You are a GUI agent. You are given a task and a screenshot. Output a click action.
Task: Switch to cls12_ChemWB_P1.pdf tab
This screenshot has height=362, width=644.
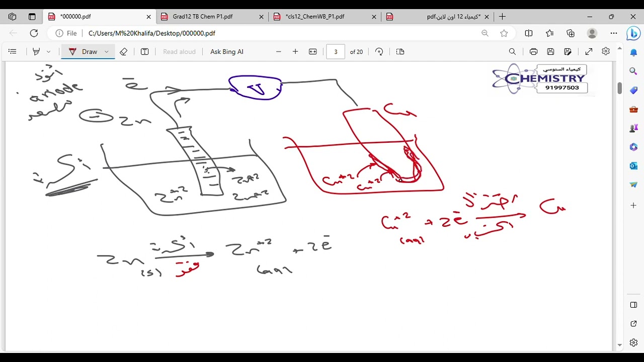(325, 17)
